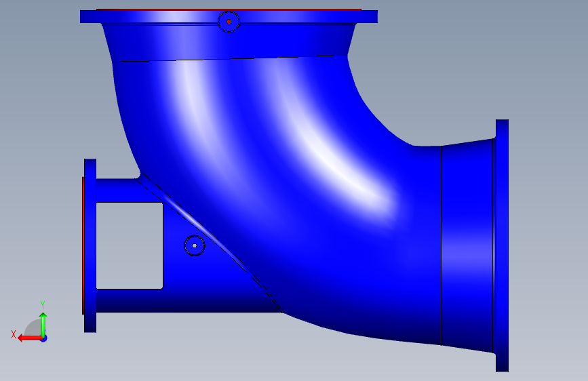Click the "X" label on the orientation triad
Viewport: 588px width, 381px height.
(x=14, y=334)
